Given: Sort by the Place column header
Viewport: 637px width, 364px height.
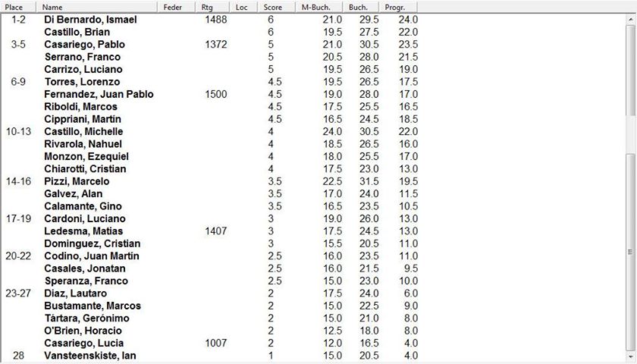Looking at the screenshot, I should click(19, 7).
